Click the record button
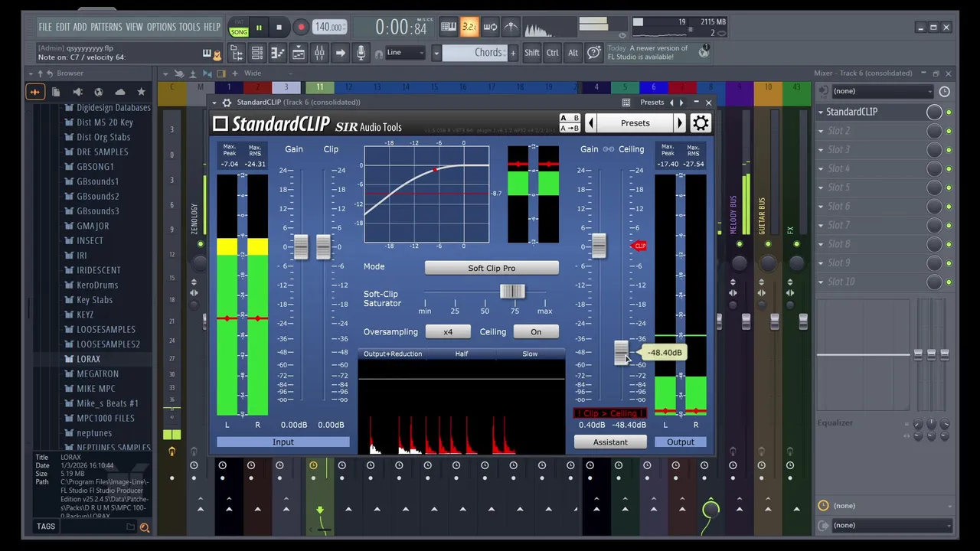The width and height of the screenshot is (980, 551). [301, 28]
